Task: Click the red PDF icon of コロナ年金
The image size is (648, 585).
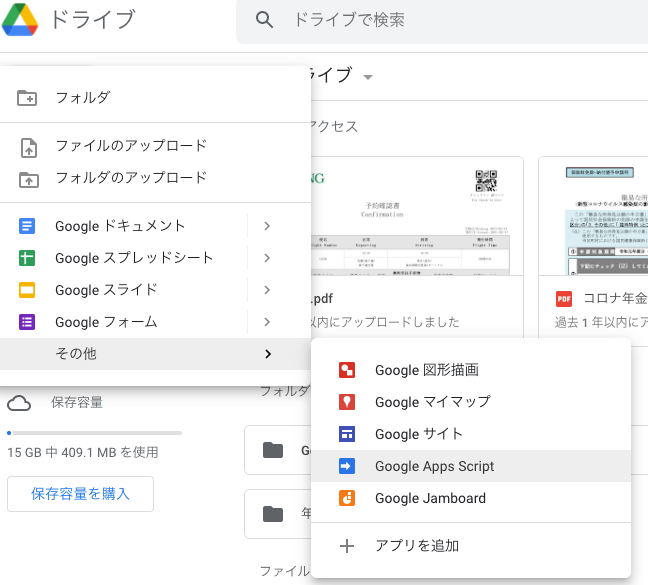Action: 564,299
